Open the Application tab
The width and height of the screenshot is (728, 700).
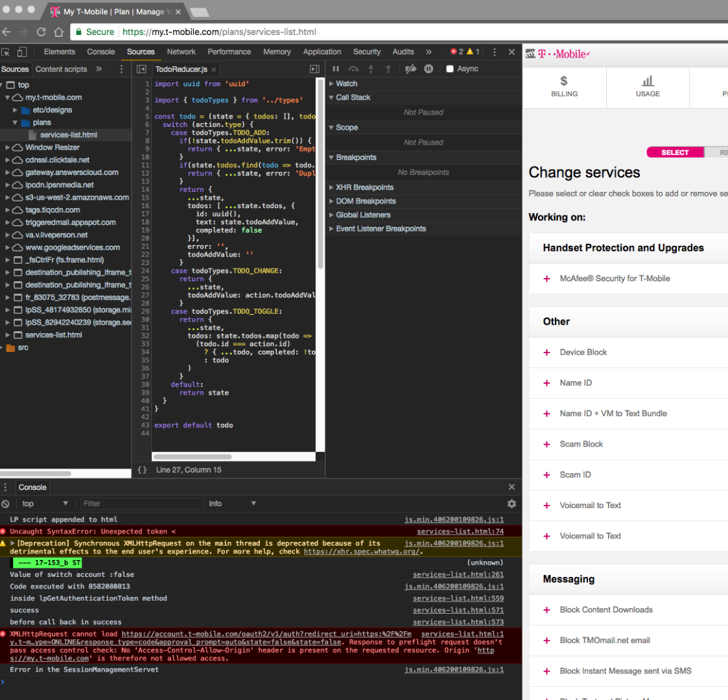(322, 52)
